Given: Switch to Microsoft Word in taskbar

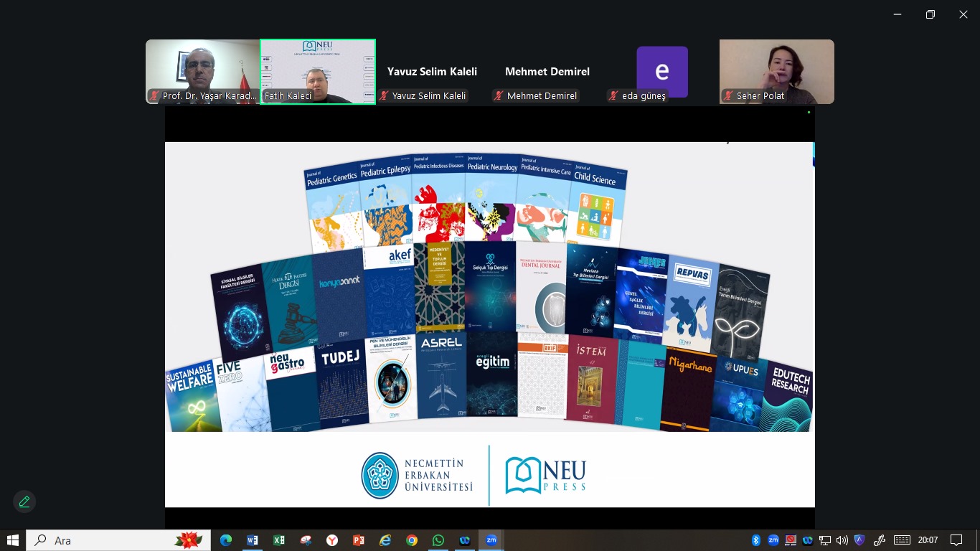Looking at the screenshot, I should pos(253,540).
